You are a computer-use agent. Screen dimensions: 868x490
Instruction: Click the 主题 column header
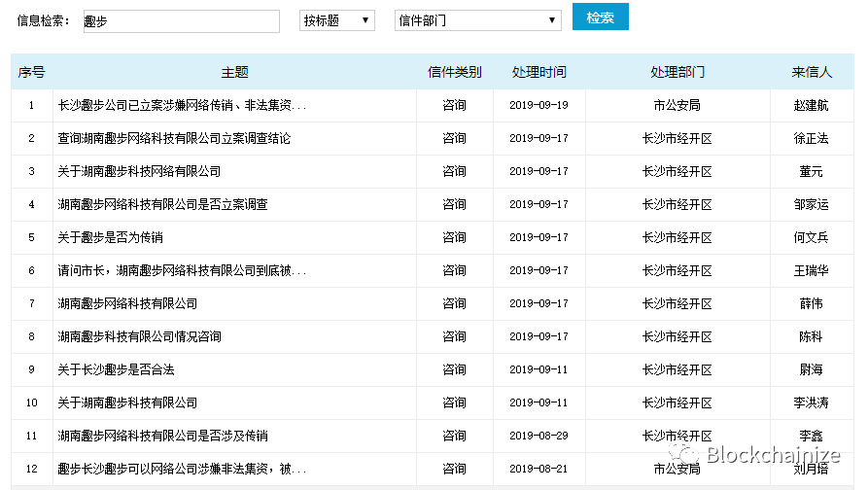[x=234, y=72]
